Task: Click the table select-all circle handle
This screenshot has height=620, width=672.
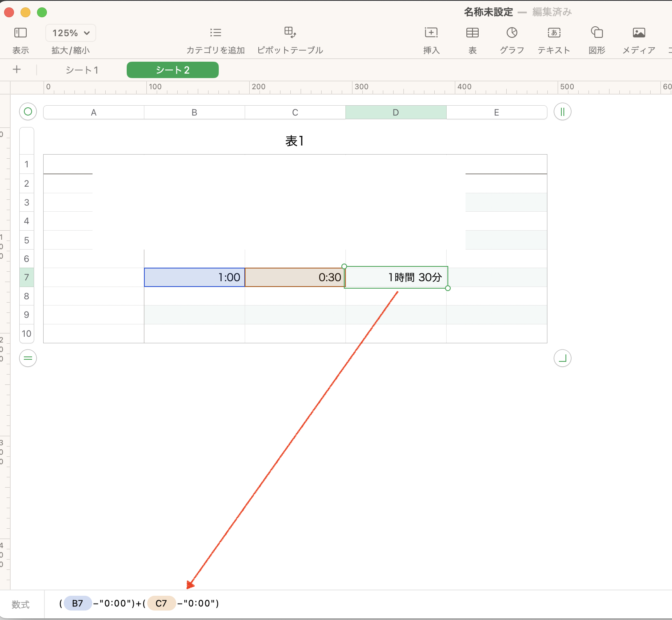Action: (x=28, y=111)
